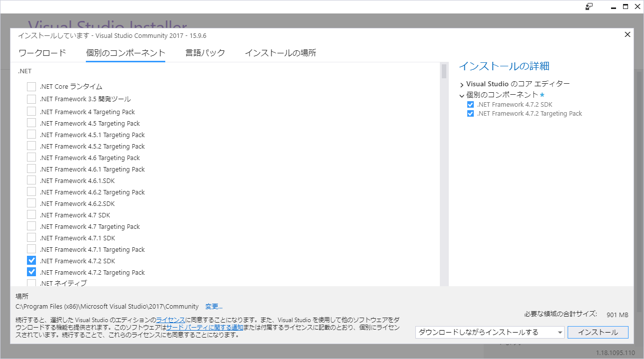Uncheck .NET Framework 4.7.2 SDK in component list
The height and width of the screenshot is (359, 644).
click(31, 261)
